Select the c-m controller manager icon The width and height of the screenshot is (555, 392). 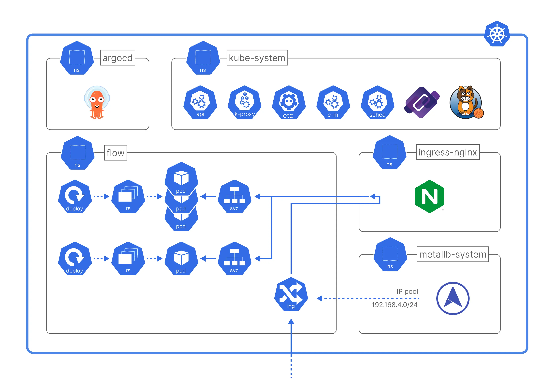point(333,102)
